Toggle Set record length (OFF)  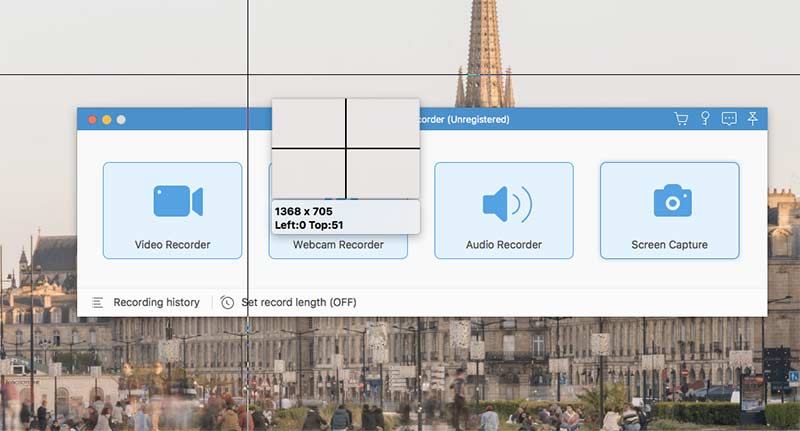298,302
